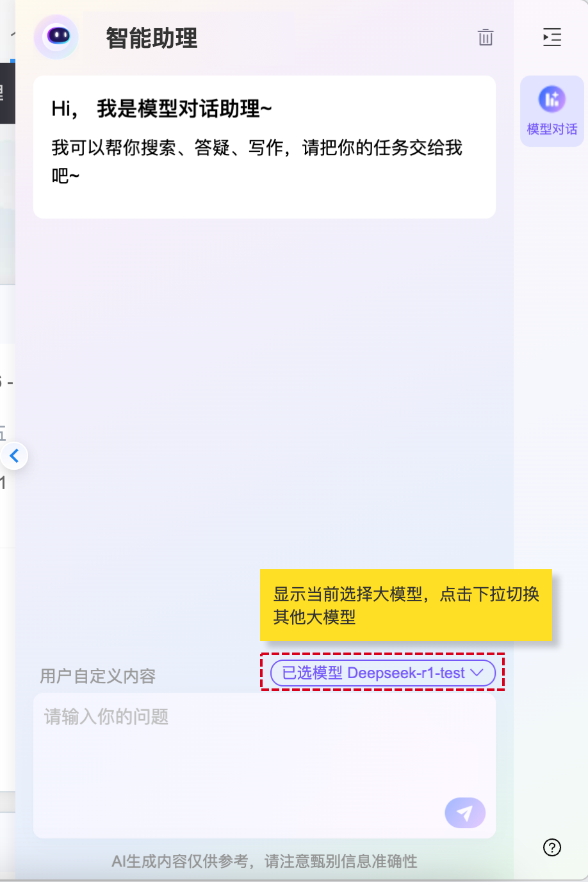Click the 用户自定义内容 label
The height and width of the screenshot is (882, 588).
pyautogui.click(x=98, y=676)
